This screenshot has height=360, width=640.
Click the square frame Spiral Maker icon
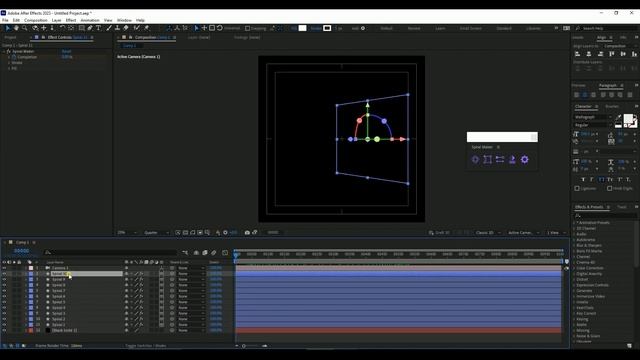tap(487, 160)
